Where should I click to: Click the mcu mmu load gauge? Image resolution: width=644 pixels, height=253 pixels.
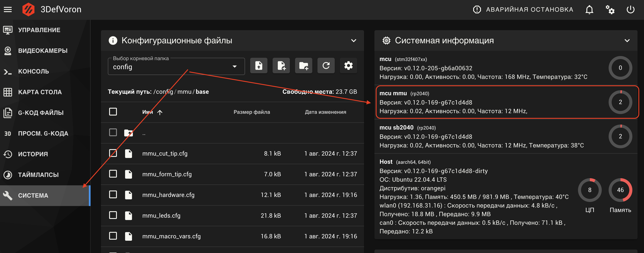click(x=620, y=102)
